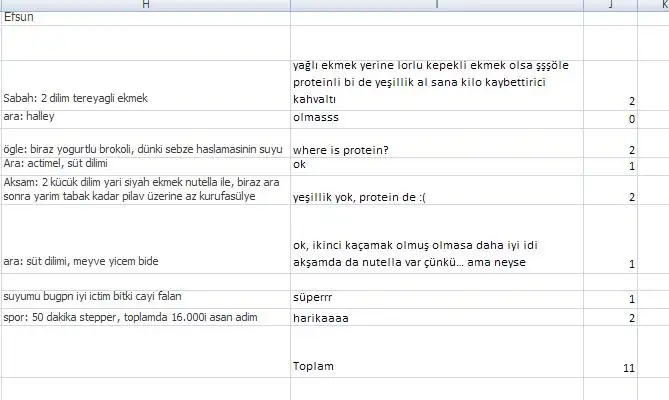The width and height of the screenshot is (669, 400).
Task: Click the cell containing "Efsun"
Action: (145, 18)
